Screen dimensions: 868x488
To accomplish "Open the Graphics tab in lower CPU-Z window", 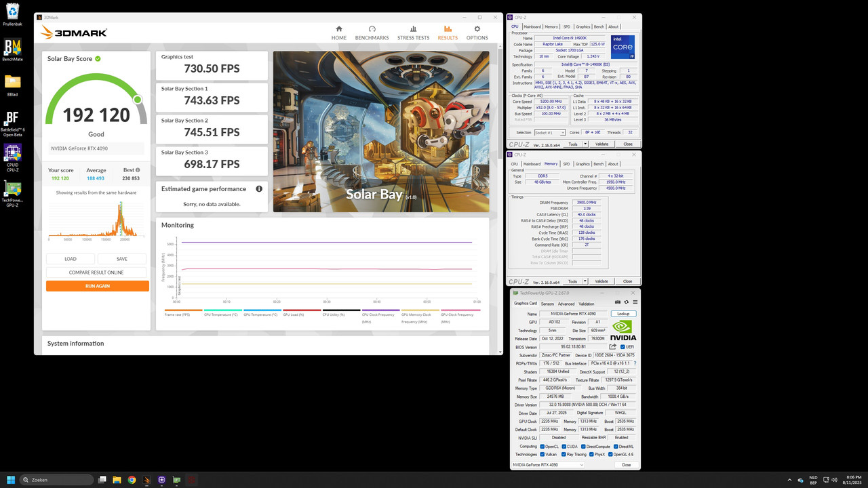I will [x=583, y=164].
